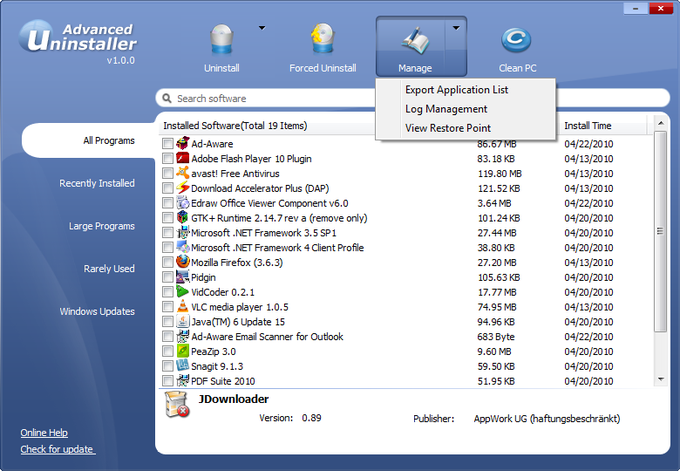Screen dimensions: 680x471
Task: Sort by the Install Time column header
Action: point(588,126)
